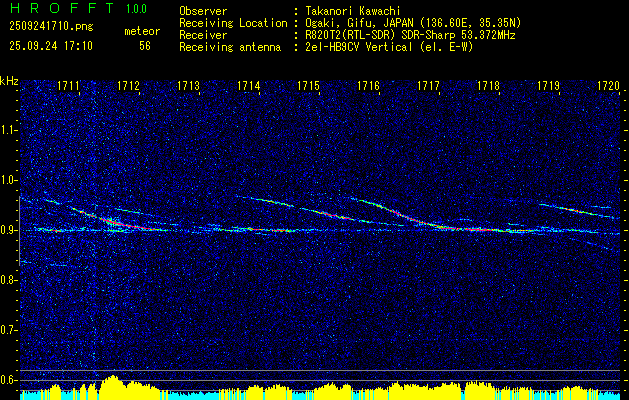Image resolution: width=629 pixels, height=400 pixels.
Task: Click the Receiver field label
Action: pos(203,35)
